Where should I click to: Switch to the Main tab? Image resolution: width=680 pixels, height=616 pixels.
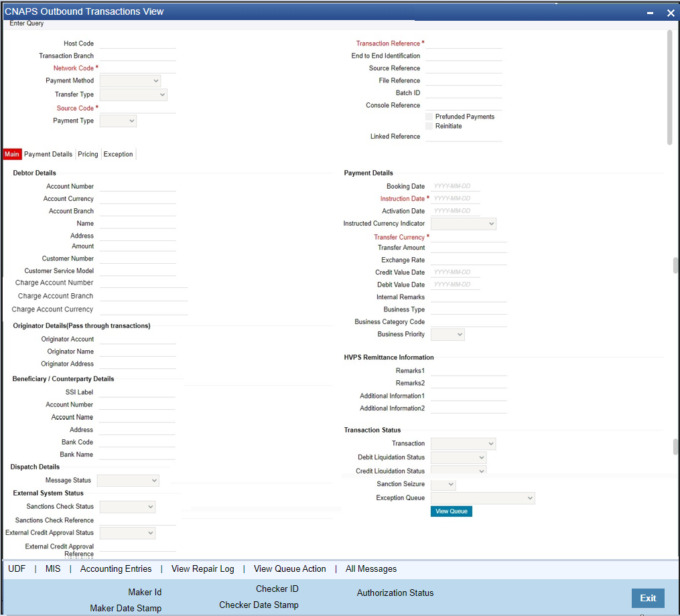12,154
